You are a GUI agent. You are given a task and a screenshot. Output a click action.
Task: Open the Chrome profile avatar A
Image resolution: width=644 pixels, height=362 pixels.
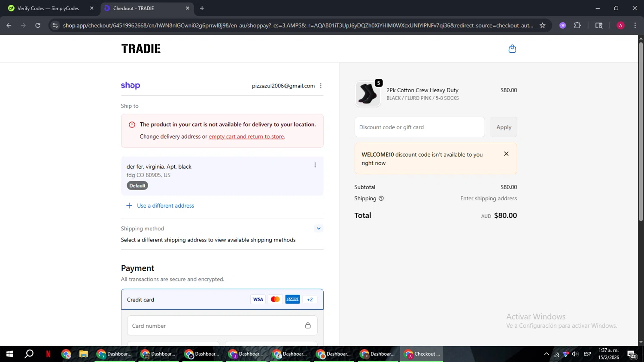pyautogui.click(x=620, y=25)
